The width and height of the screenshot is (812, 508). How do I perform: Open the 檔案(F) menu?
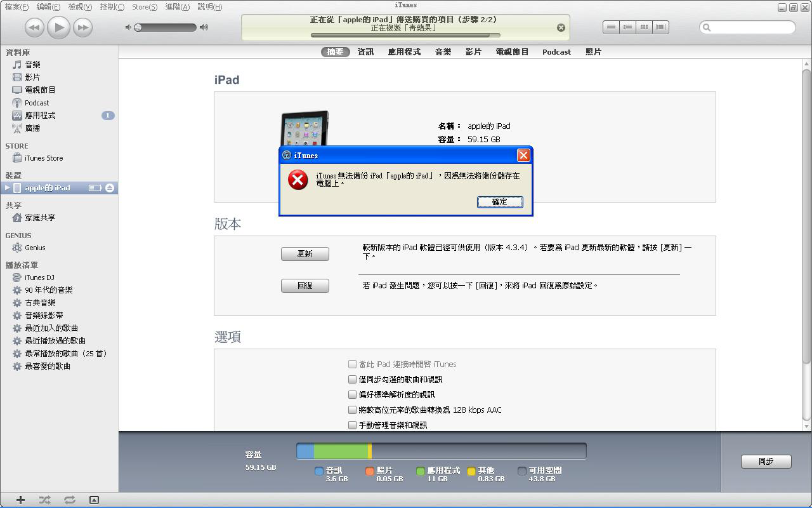tap(16, 7)
